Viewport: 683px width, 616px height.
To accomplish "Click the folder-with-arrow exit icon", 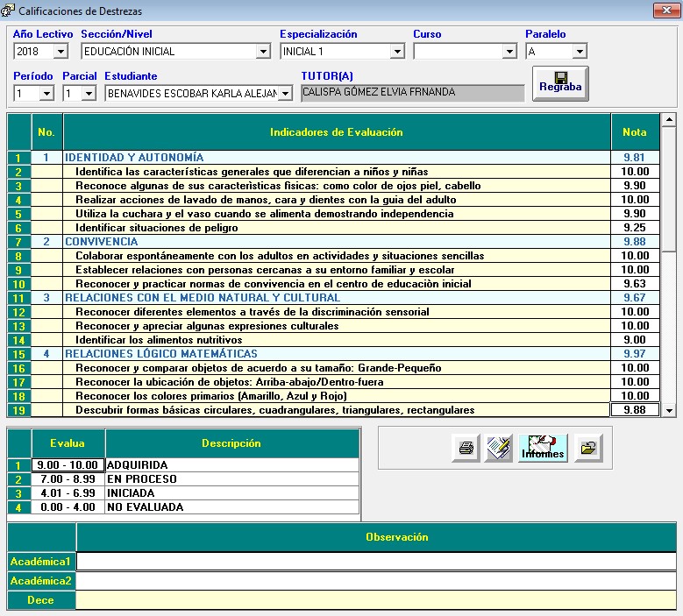I will 588,448.
